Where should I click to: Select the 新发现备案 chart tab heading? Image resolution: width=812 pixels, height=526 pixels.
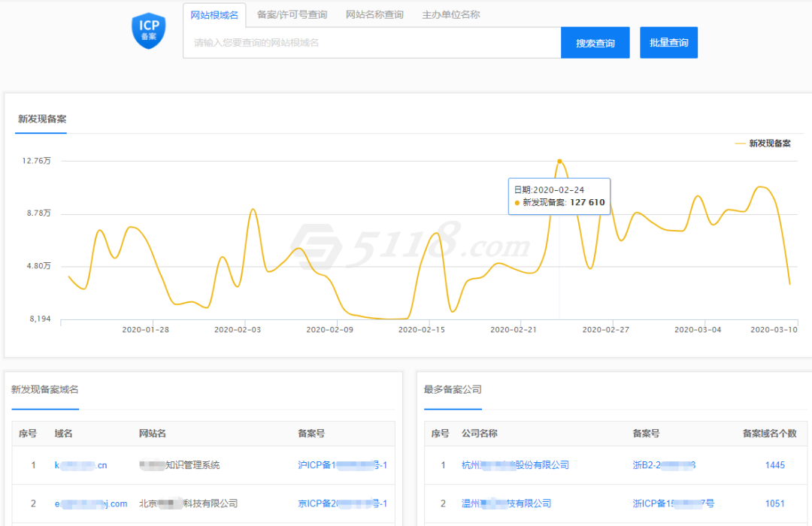point(42,119)
